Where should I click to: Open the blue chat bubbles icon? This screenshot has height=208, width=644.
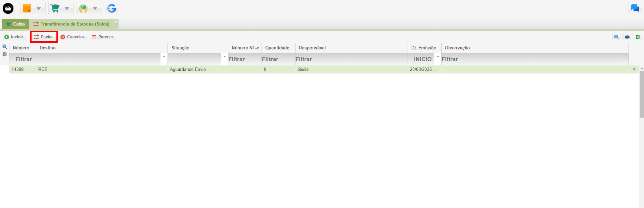635,8
